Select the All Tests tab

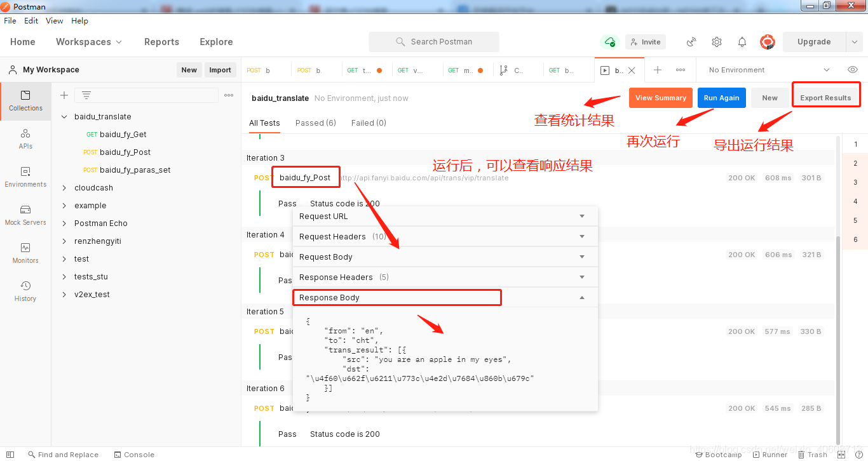tap(264, 123)
